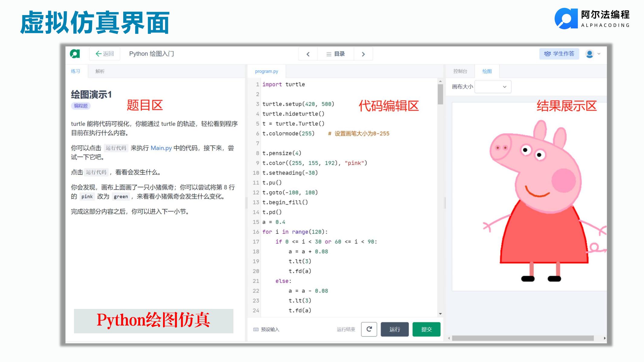Click the line 't.pensize(4)'
Viewport: 644px width, 362px height.
[x=282, y=153]
